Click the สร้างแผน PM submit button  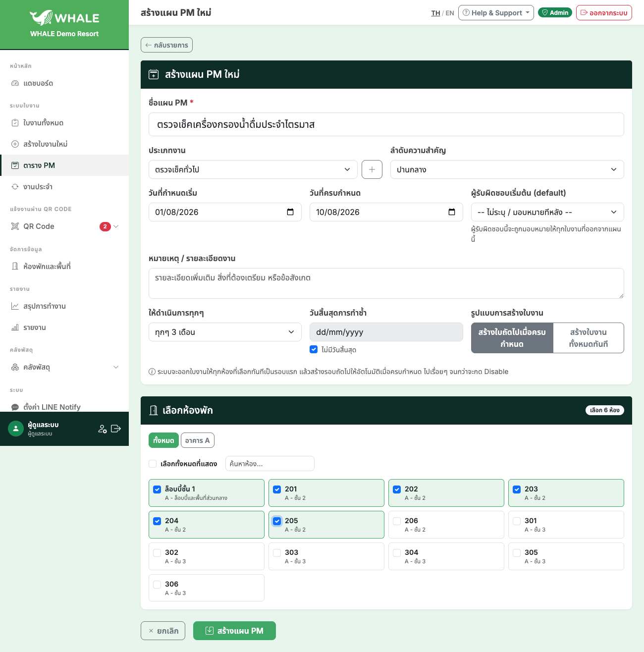click(234, 631)
